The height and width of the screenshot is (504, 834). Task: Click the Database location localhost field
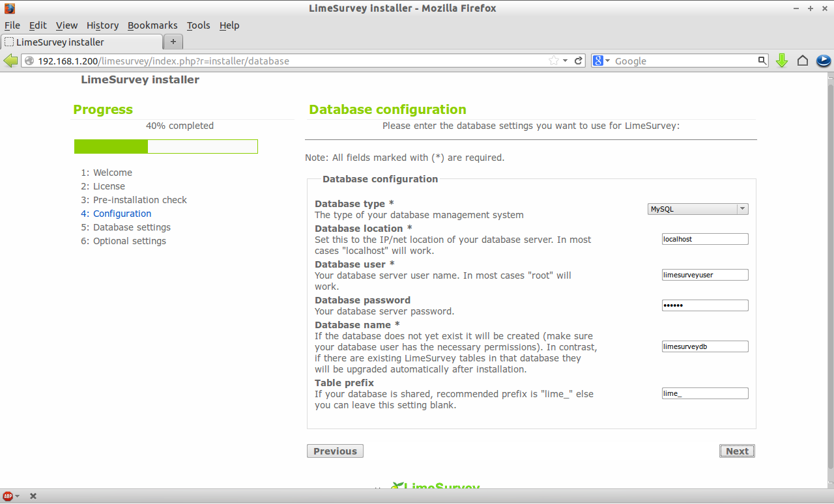705,239
